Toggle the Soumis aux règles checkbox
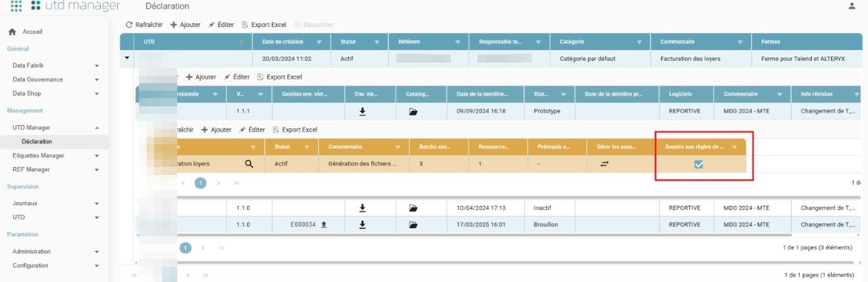 click(x=699, y=164)
